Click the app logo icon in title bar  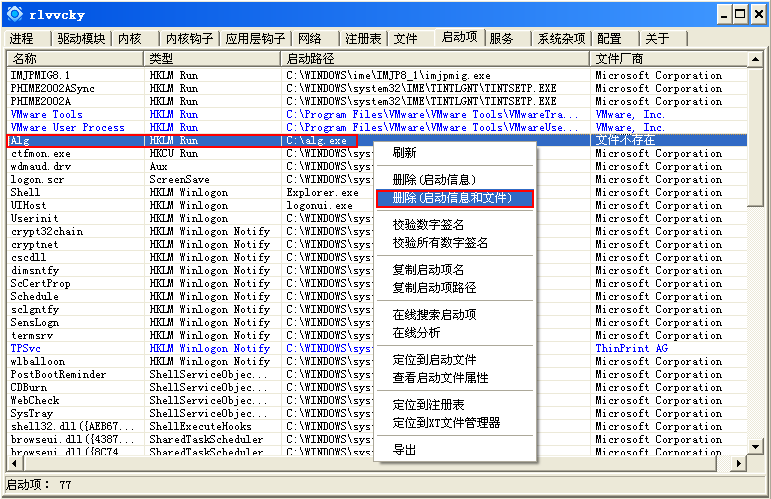coord(15,14)
